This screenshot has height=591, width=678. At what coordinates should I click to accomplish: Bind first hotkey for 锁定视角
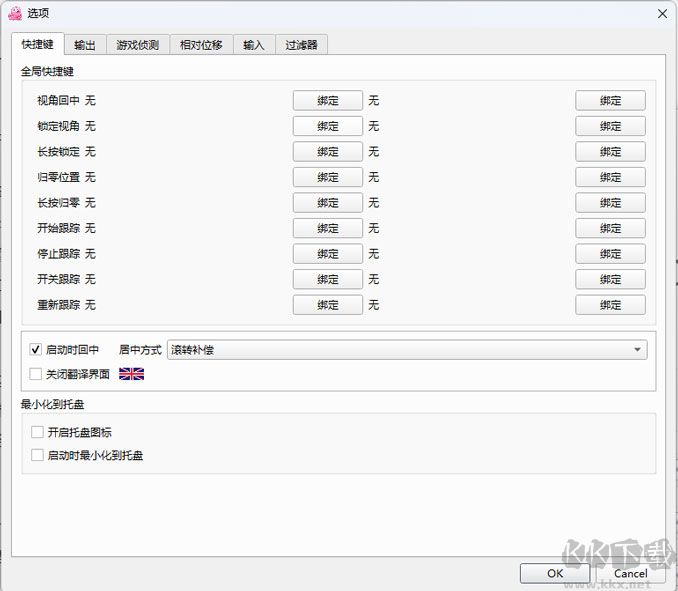point(328,126)
